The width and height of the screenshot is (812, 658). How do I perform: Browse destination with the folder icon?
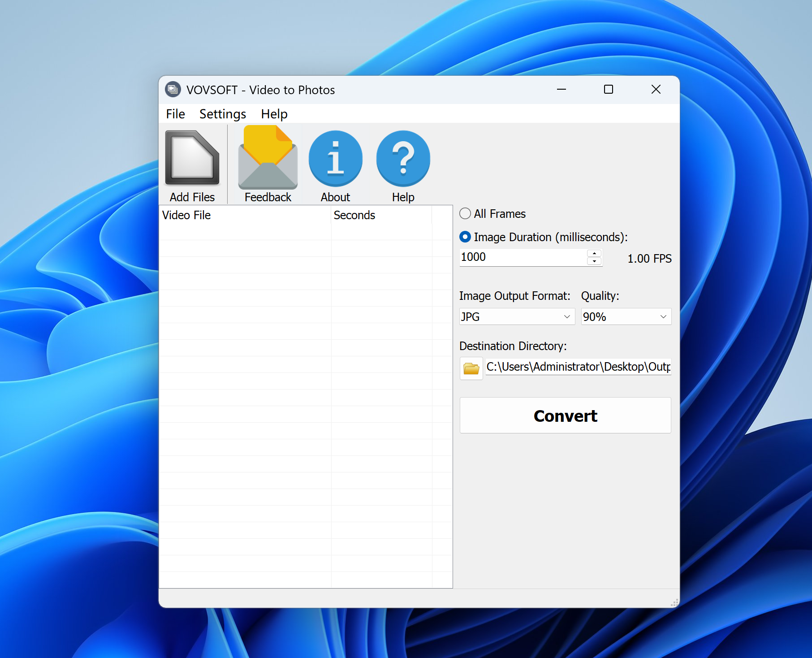(471, 368)
